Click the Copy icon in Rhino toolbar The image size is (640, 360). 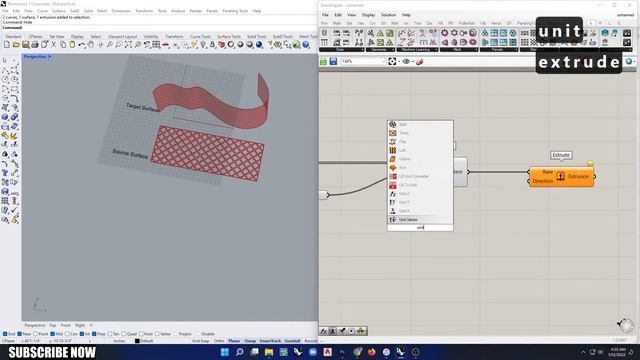point(63,44)
